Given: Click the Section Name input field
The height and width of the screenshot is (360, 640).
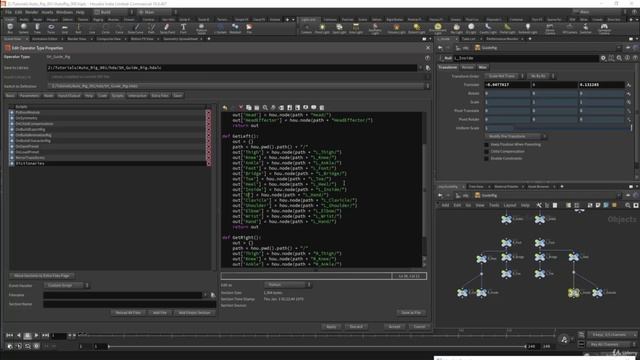Looking at the screenshot, I should tap(129, 304).
